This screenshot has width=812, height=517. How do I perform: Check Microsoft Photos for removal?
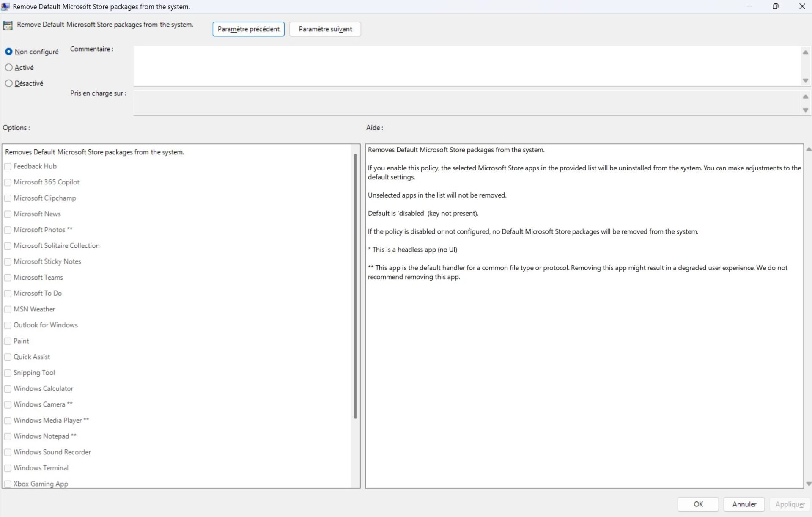pyautogui.click(x=8, y=230)
